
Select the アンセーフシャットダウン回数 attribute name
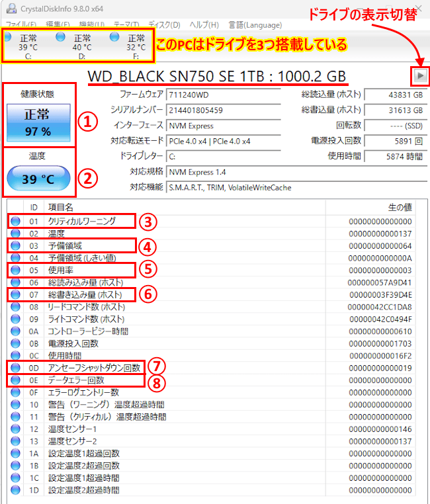pos(94,368)
